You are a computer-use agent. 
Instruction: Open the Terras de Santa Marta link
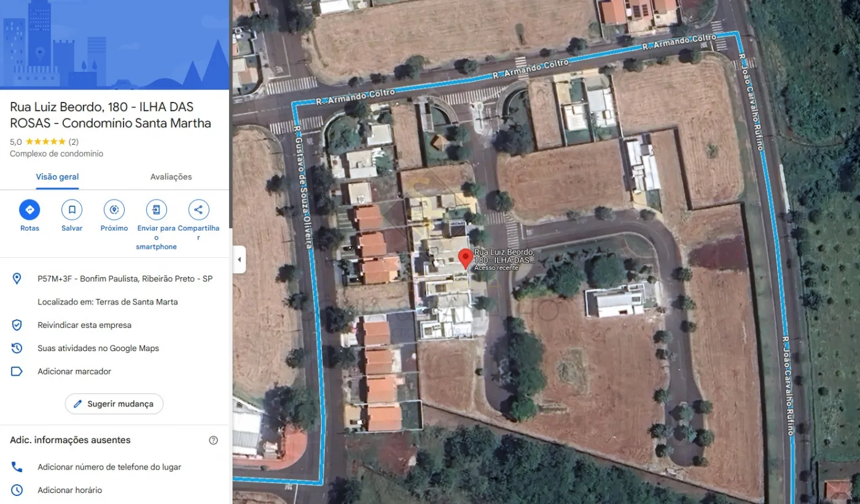pos(136,302)
